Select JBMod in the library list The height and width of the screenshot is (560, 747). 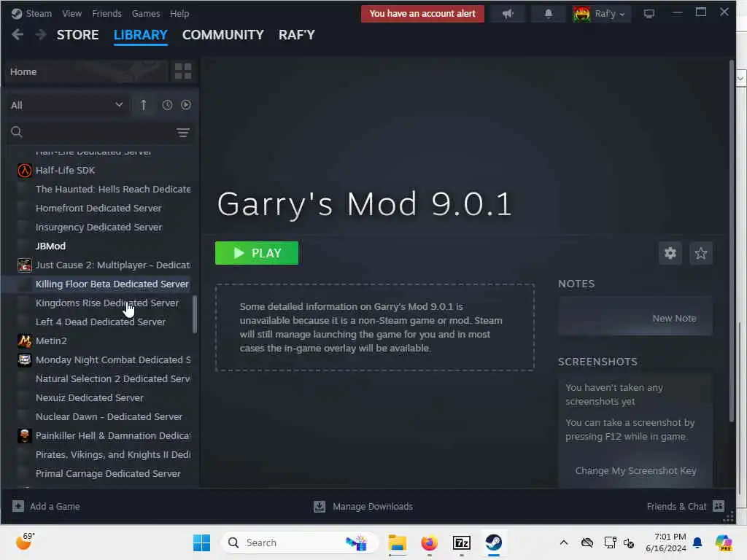click(x=50, y=246)
